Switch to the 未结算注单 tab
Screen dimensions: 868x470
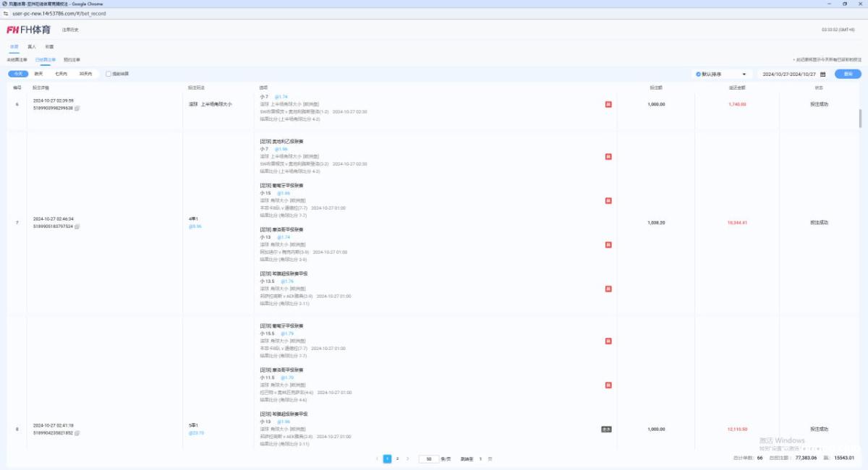click(x=17, y=59)
